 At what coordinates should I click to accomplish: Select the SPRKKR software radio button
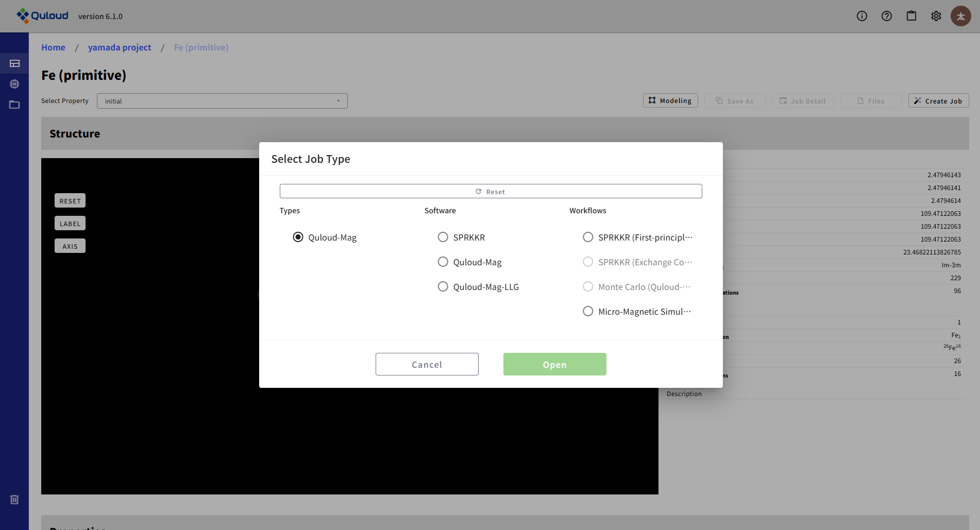coord(443,237)
